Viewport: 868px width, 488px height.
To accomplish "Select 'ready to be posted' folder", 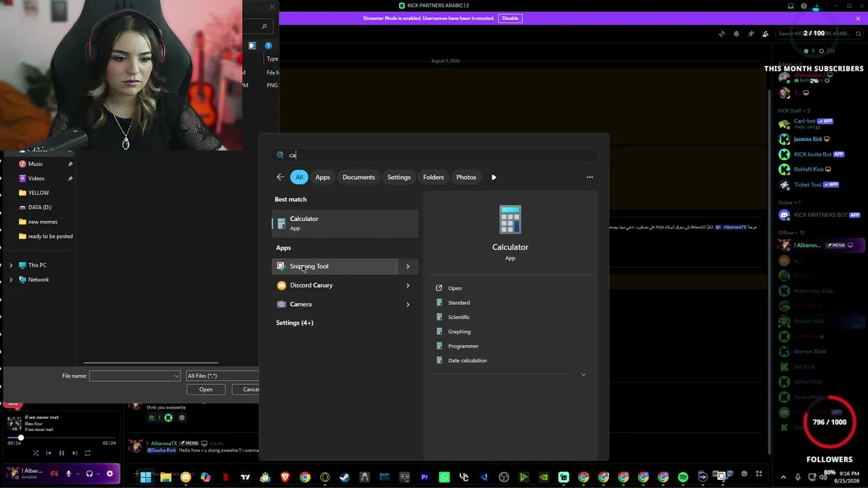I will 50,237.
